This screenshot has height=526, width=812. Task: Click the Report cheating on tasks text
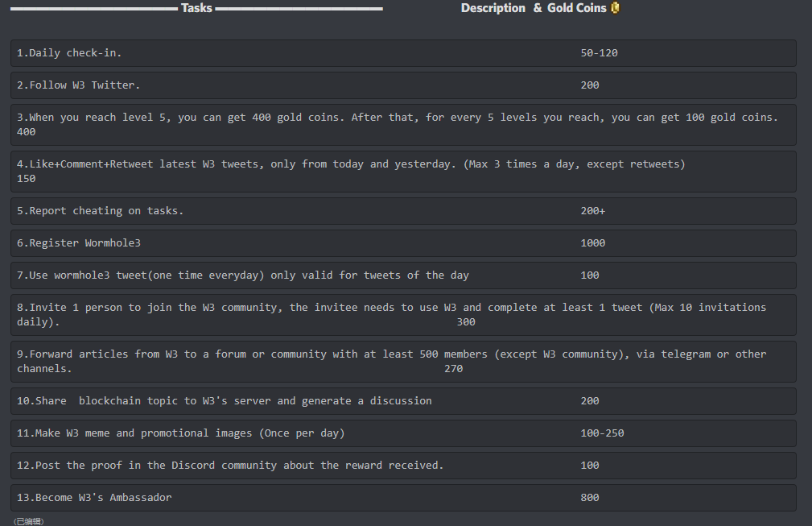tap(101, 211)
